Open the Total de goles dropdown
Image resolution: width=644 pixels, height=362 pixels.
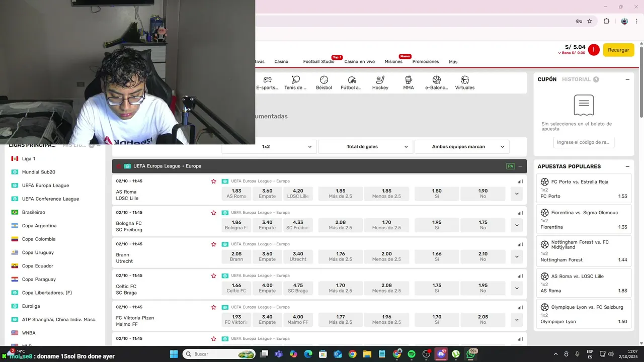coord(366,147)
